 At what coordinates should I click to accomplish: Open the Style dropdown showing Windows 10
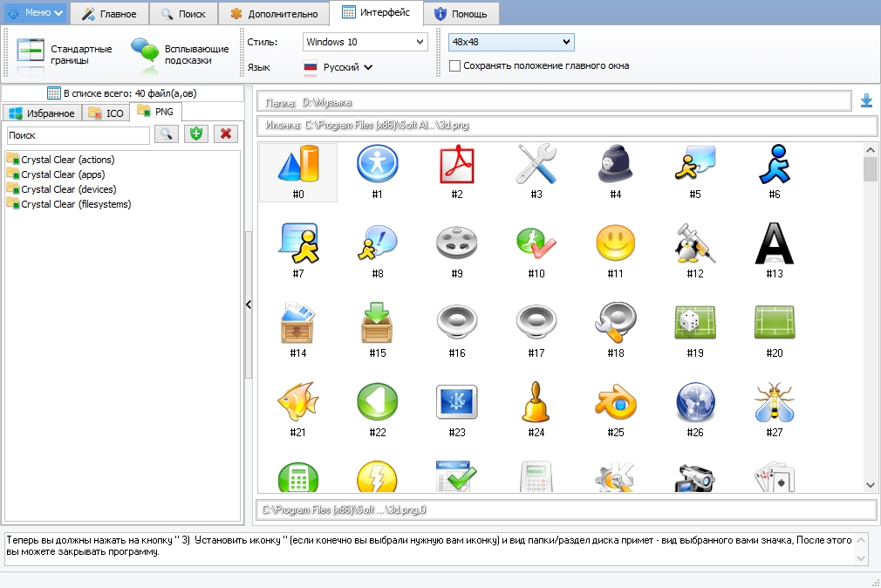point(365,42)
